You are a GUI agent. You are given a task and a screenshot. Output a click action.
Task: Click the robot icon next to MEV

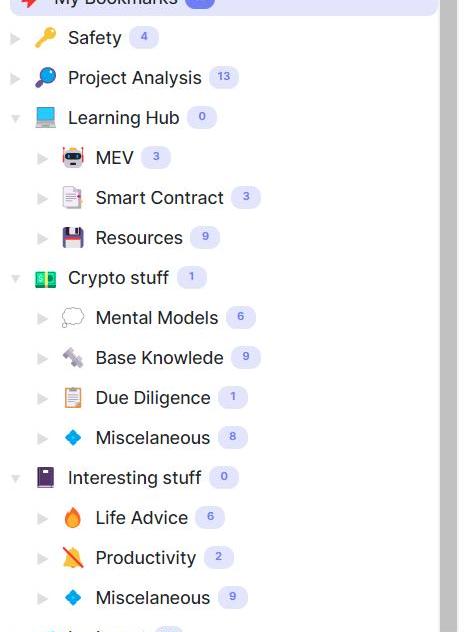coord(73,157)
